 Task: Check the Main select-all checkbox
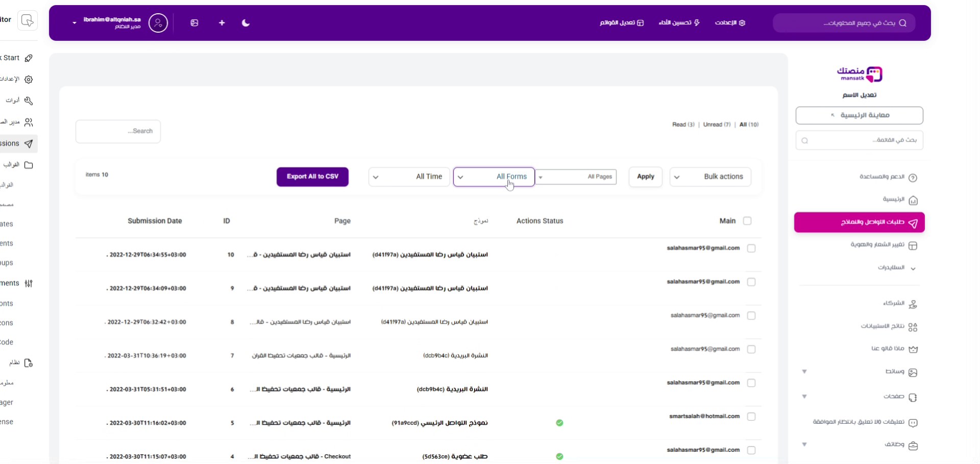coord(747,221)
